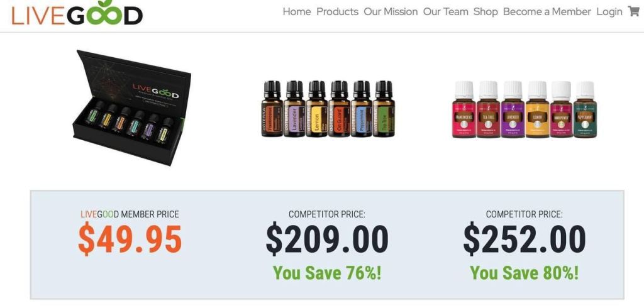644x308 pixels.
Task: Click the LiveGood logo
Action: (x=77, y=13)
